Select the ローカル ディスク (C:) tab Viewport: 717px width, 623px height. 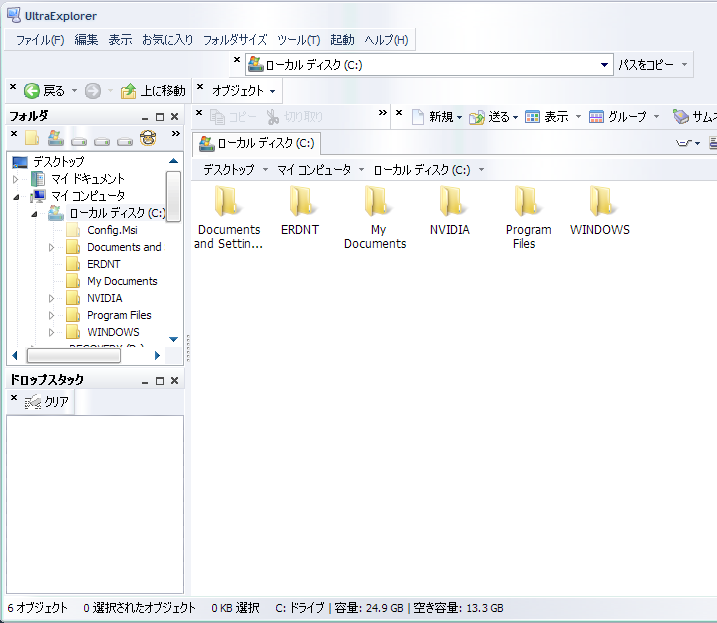(257, 144)
